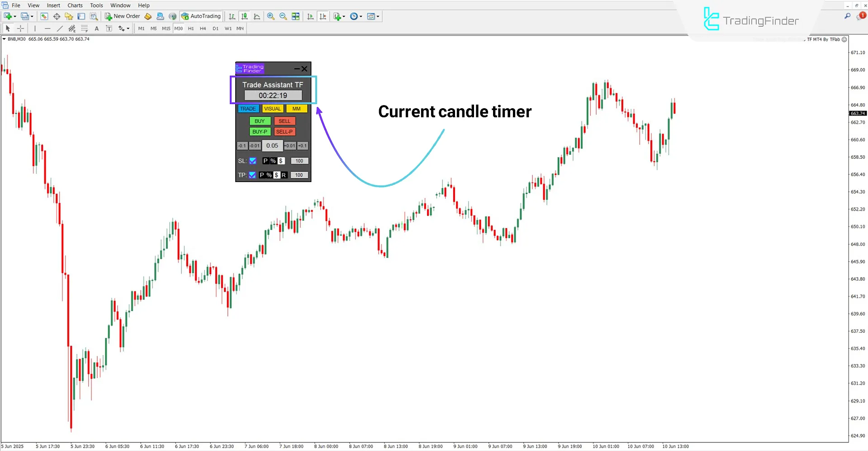Switch to the H1 timeframe

point(190,28)
